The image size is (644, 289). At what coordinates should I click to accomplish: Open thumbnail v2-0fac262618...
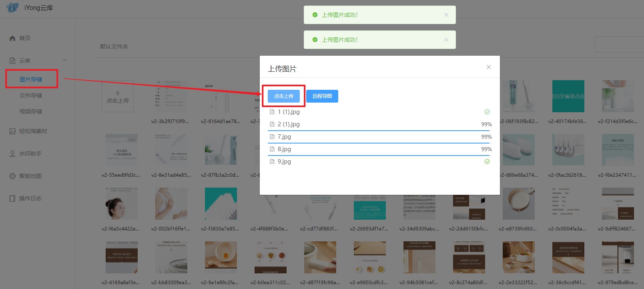pyautogui.click(x=568, y=150)
